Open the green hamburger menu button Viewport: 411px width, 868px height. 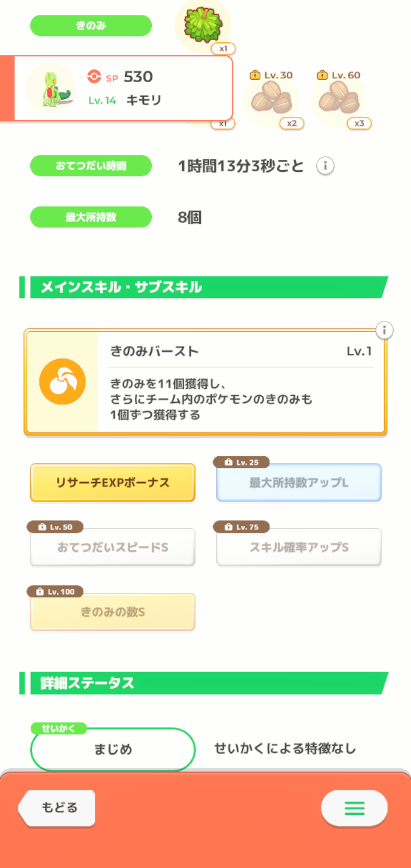(354, 808)
